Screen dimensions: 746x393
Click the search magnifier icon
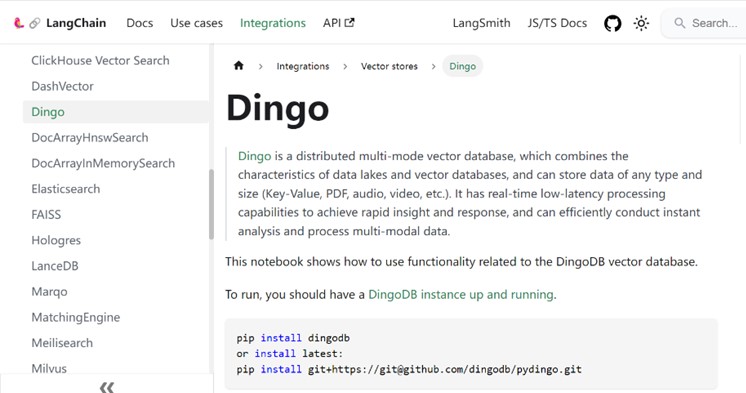(x=679, y=23)
